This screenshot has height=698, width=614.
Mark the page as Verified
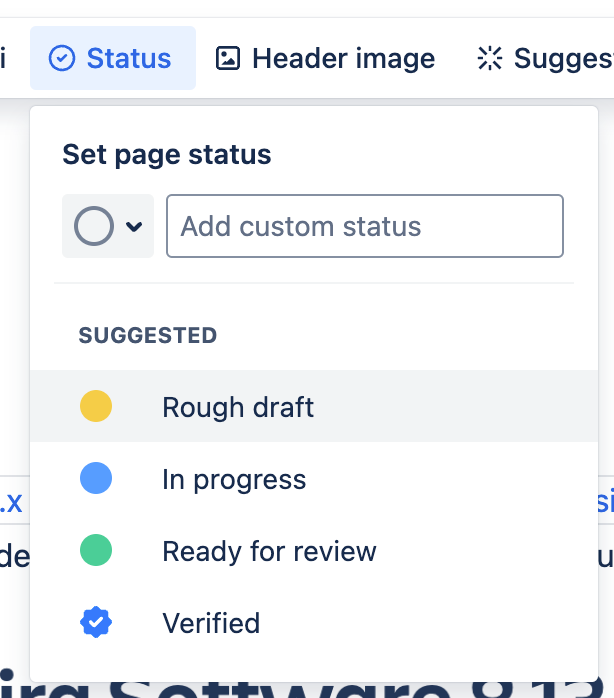tap(211, 623)
